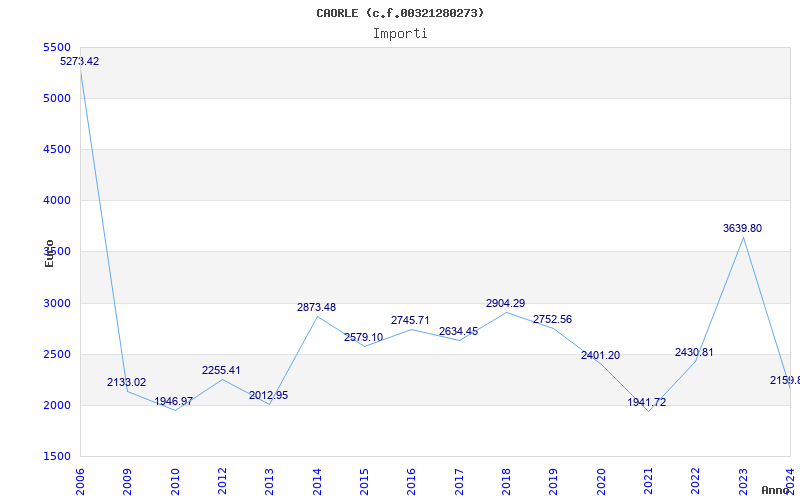
Task: Click the data label 2255.41
Action: pos(221,370)
